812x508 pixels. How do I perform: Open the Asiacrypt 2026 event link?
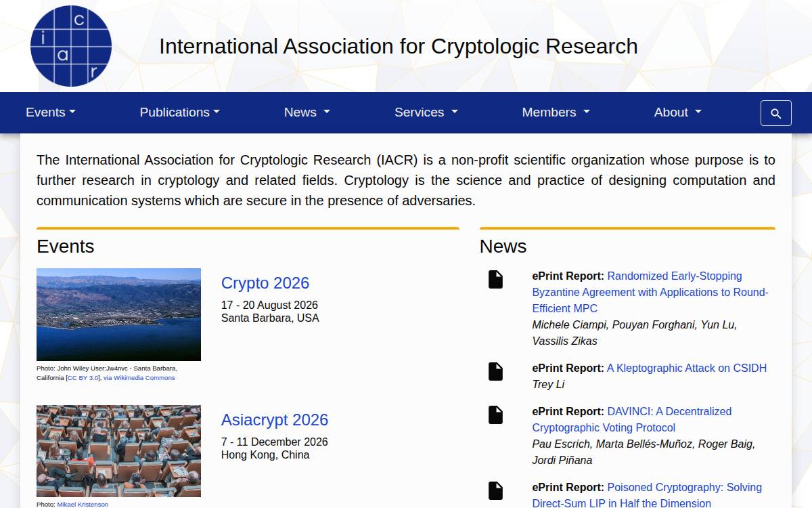pos(275,420)
